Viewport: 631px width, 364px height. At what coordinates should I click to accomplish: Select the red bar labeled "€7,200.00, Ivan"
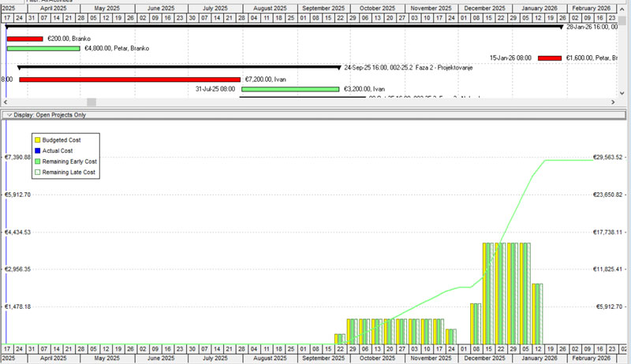coord(129,80)
